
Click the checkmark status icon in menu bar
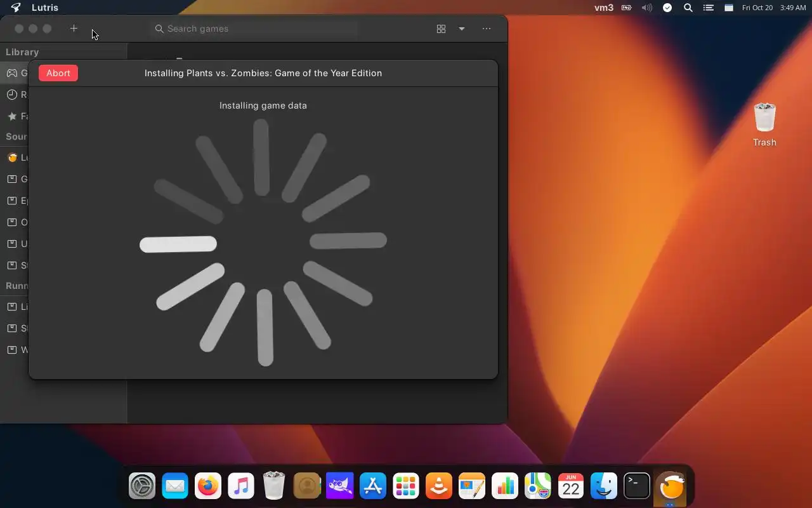(x=667, y=8)
